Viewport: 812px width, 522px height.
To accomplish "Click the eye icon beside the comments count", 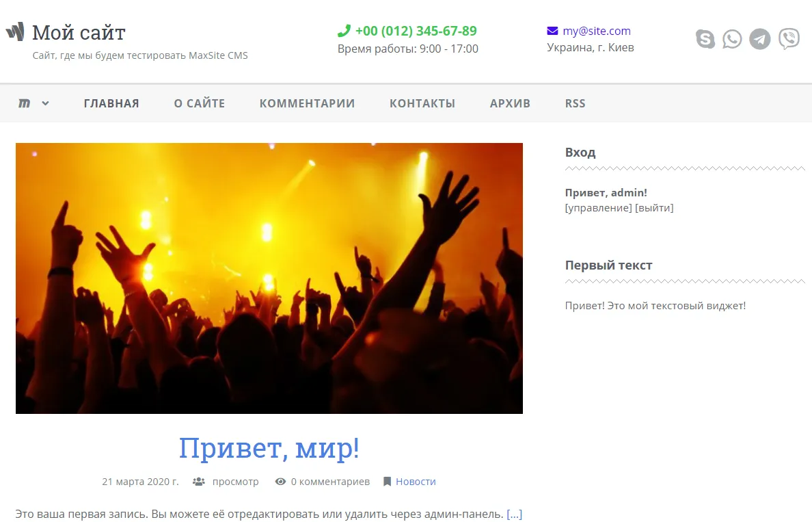I will (x=280, y=482).
